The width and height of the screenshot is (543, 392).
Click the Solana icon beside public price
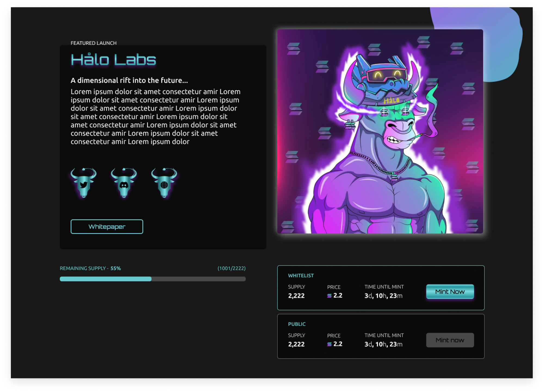pyautogui.click(x=329, y=344)
